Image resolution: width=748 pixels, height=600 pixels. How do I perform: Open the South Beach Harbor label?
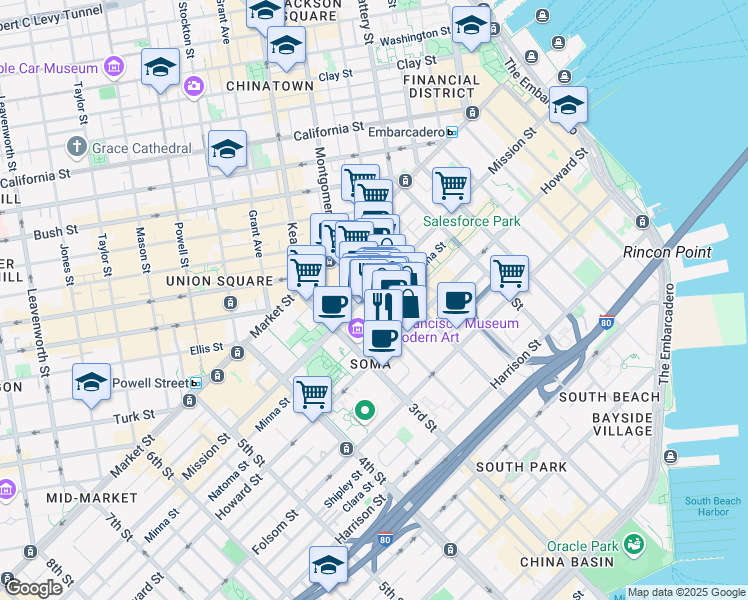pos(713,507)
